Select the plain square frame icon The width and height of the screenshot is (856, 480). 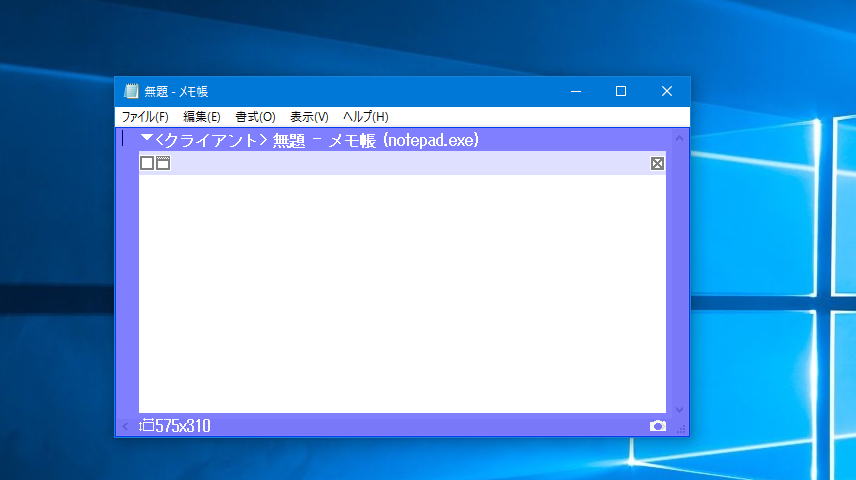pyautogui.click(x=147, y=163)
